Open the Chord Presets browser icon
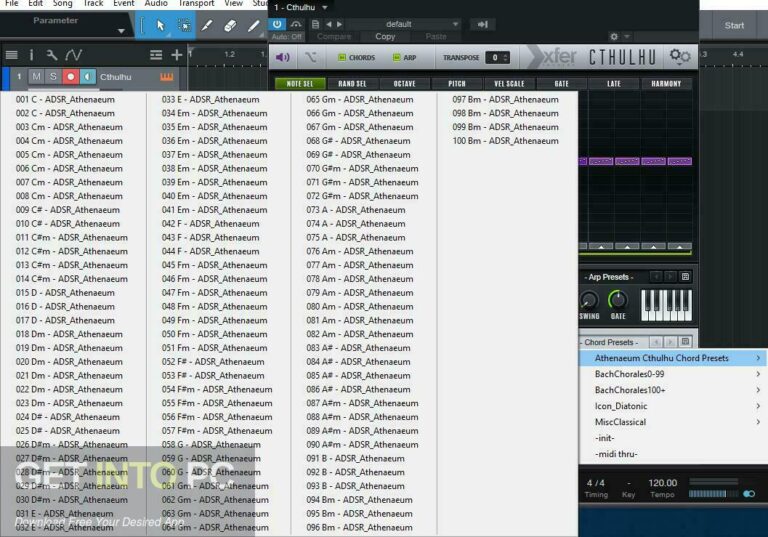This screenshot has width=768, height=537. 685,342
